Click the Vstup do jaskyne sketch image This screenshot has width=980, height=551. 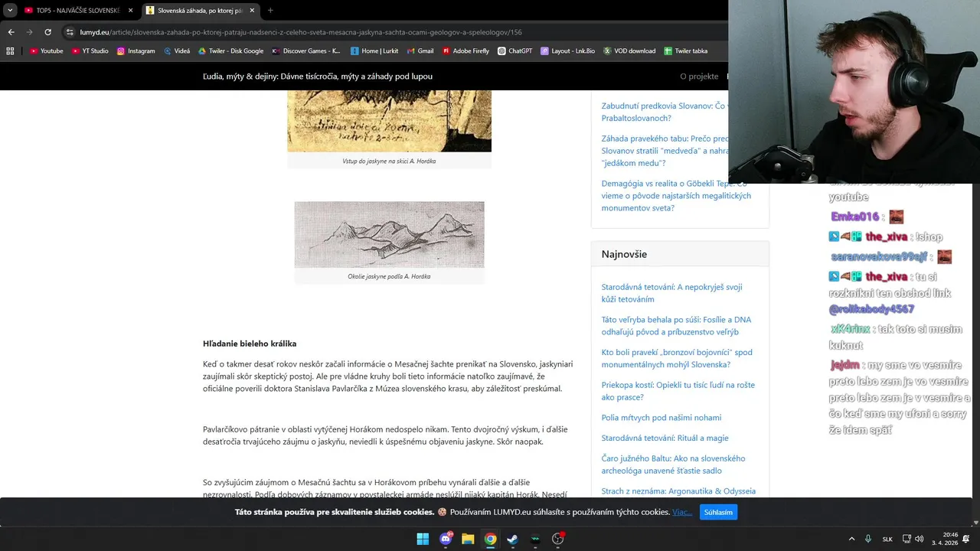pyautogui.click(x=389, y=121)
